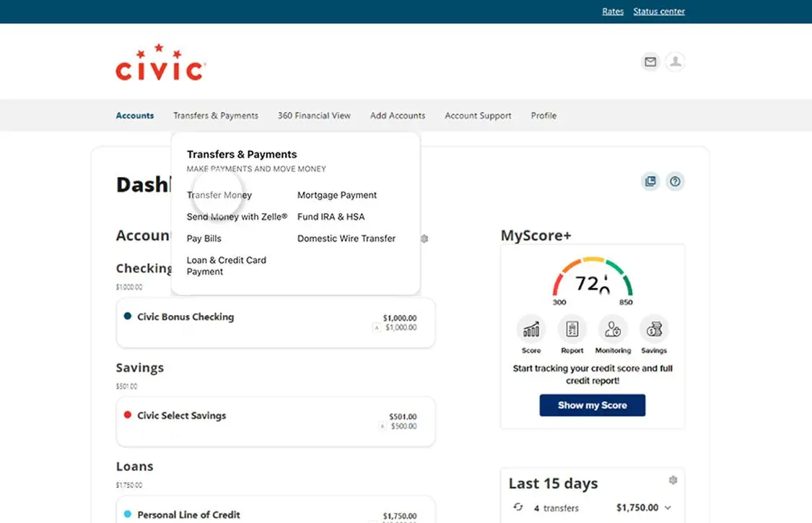Click the copy pages icon near Dashboard
Screen dimensions: 812x523
click(650, 181)
